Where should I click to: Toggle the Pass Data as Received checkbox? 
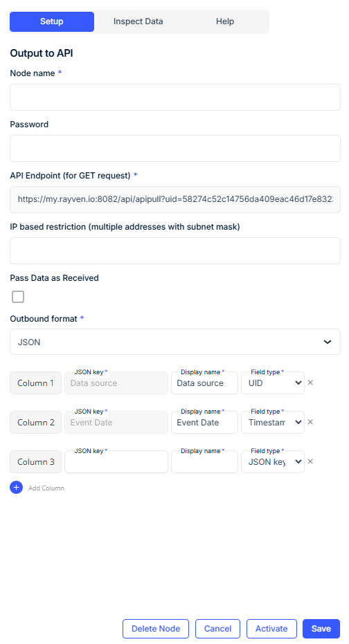click(18, 297)
